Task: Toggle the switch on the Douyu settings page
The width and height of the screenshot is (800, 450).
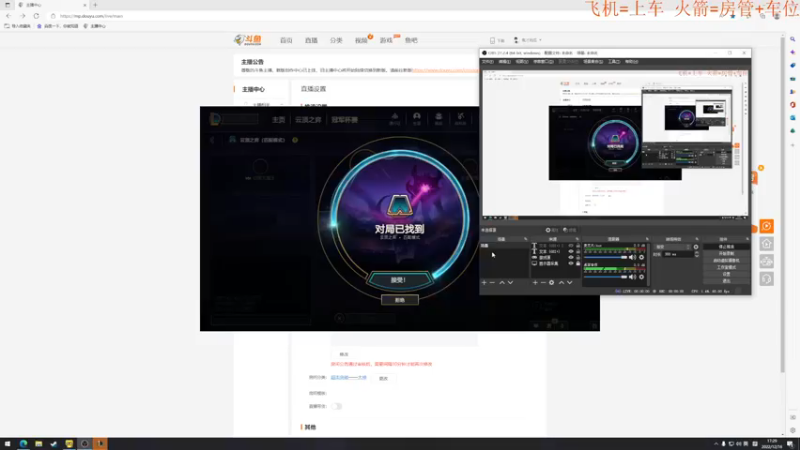Action: click(x=336, y=406)
